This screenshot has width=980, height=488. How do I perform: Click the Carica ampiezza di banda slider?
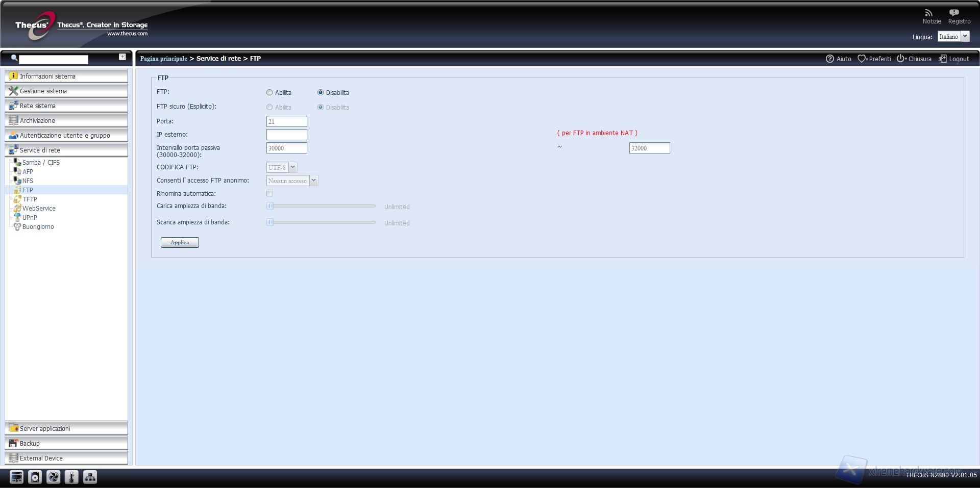321,206
